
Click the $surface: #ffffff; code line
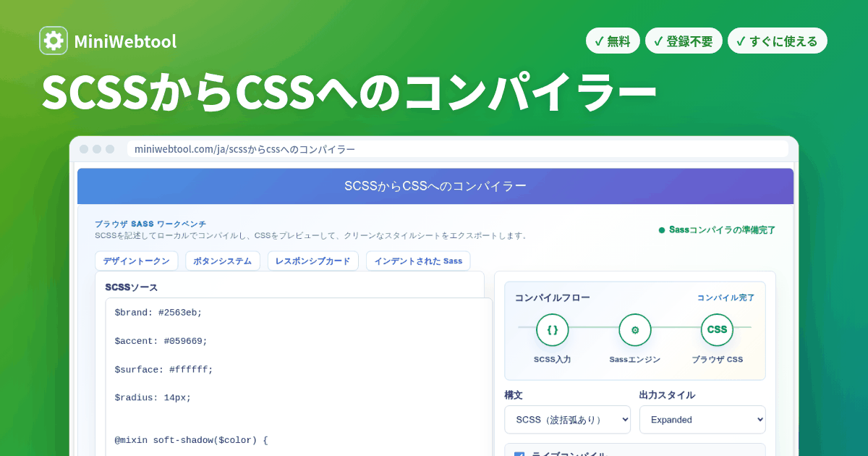(164, 369)
